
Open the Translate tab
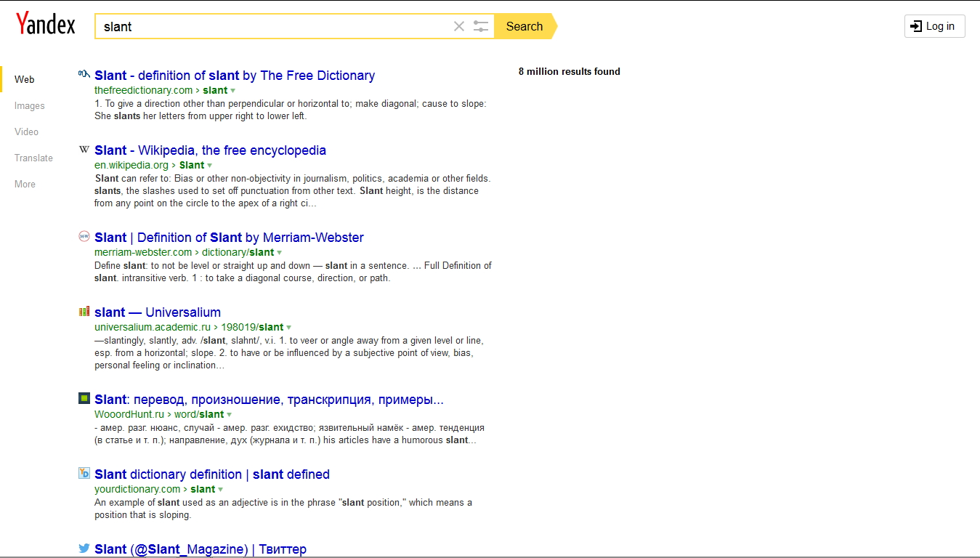pyautogui.click(x=33, y=158)
